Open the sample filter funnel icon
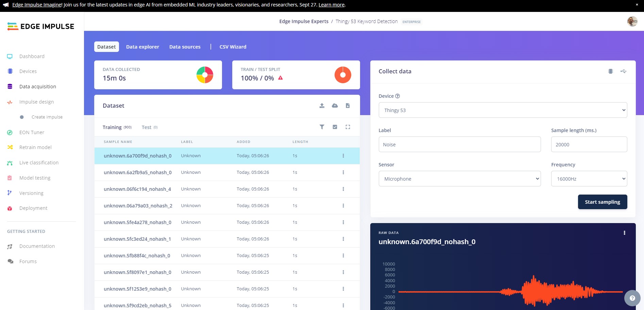The width and height of the screenshot is (644, 310). tap(322, 127)
